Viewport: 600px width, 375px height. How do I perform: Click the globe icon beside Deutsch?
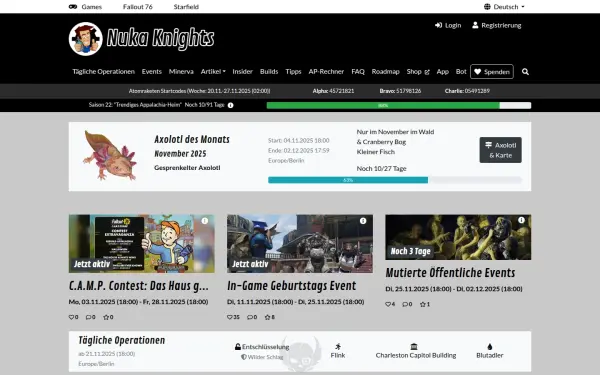click(x=487, y=7)
